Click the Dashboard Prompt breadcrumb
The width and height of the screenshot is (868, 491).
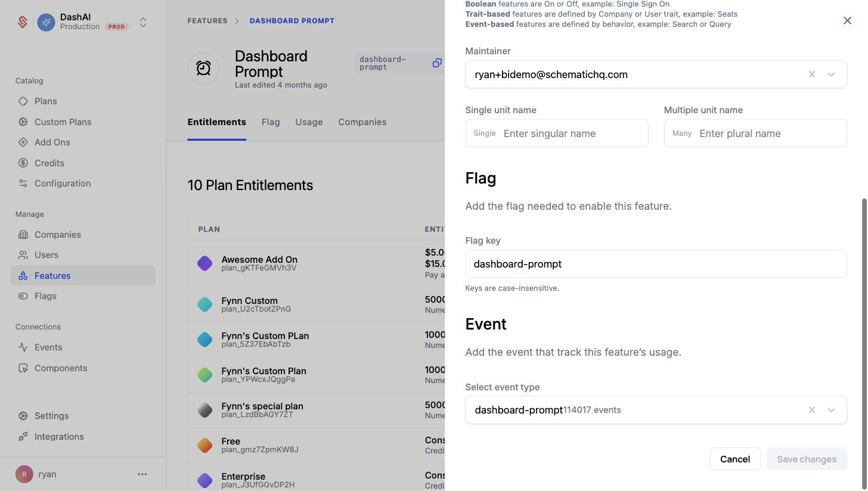pos(292,21)
